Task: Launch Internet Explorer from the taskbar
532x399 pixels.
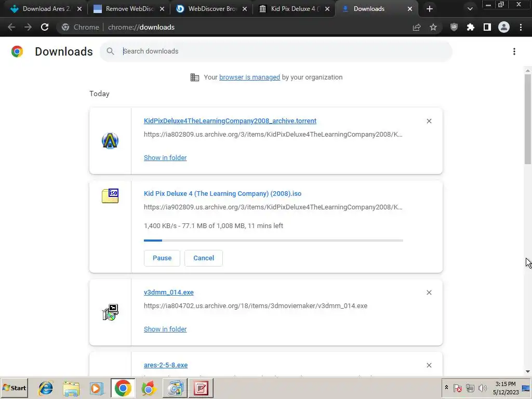Action: pos(46,388)
